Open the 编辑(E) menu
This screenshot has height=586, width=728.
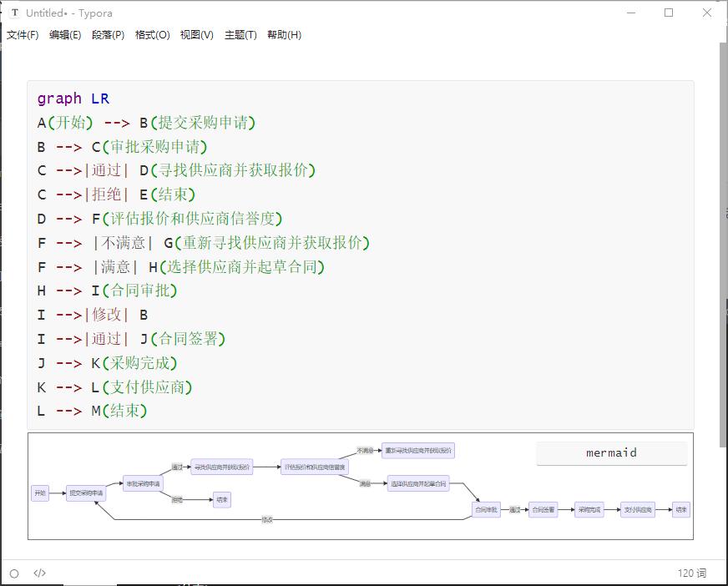63,35
